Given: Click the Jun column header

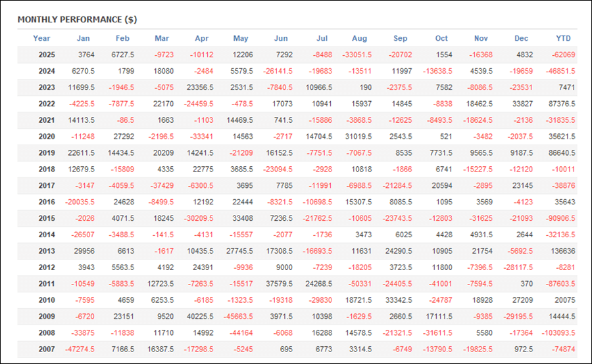Looking at the screenshot, I should pyautogui.click(x=280, y=38).
